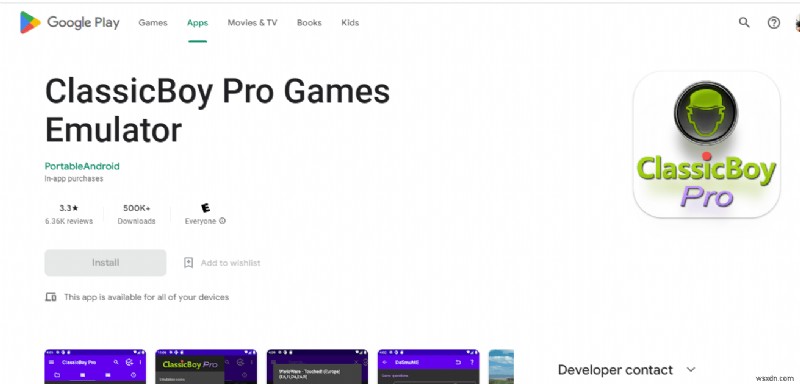Click the wishlist bookmark icon
800x384 pixels.
pos(188,263)
